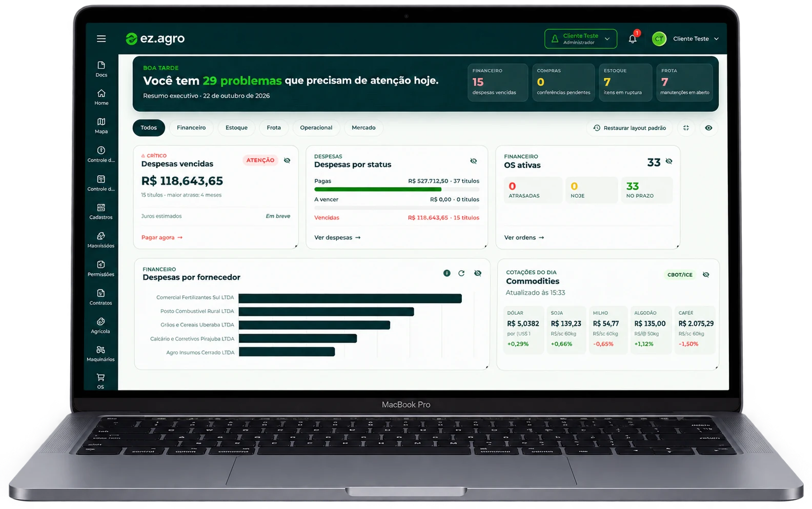Screen dimensions: 812x509
Task: Open the Cliente Teste Administrador dropdown
Action: pos(581,39)
